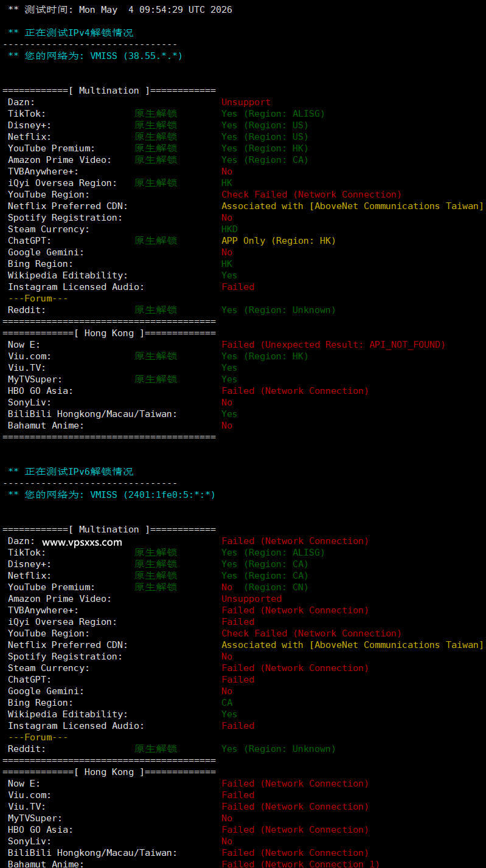
Task: Select the '正在测试IPv6解锁情况' heading
Action: click(x=78, y=472)
